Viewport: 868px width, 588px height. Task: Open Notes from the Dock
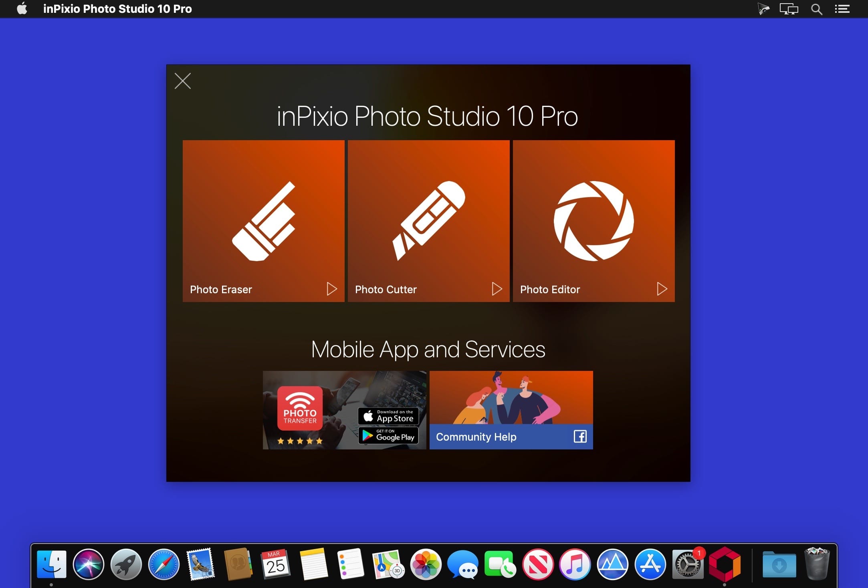click(313, 564)
